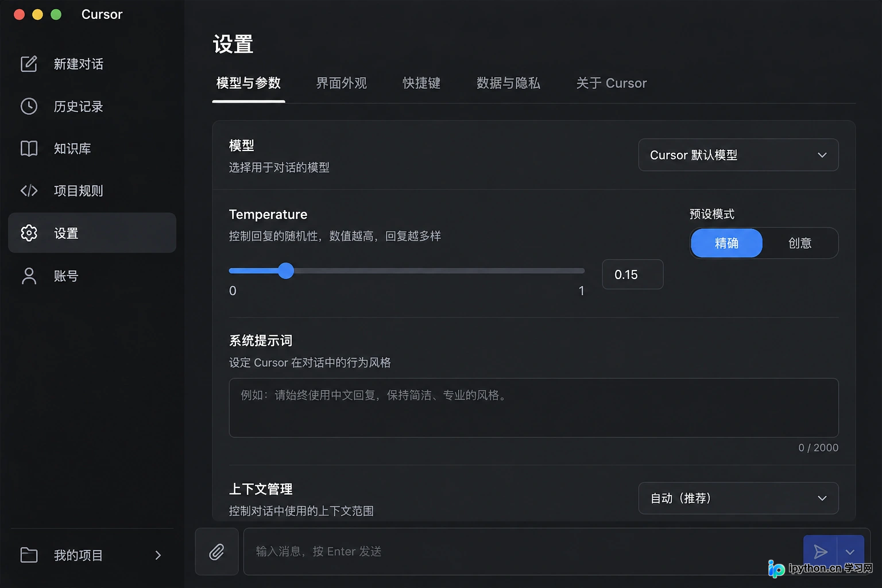
Task: Open the 数据与隐私 tab
Action: 509,83
